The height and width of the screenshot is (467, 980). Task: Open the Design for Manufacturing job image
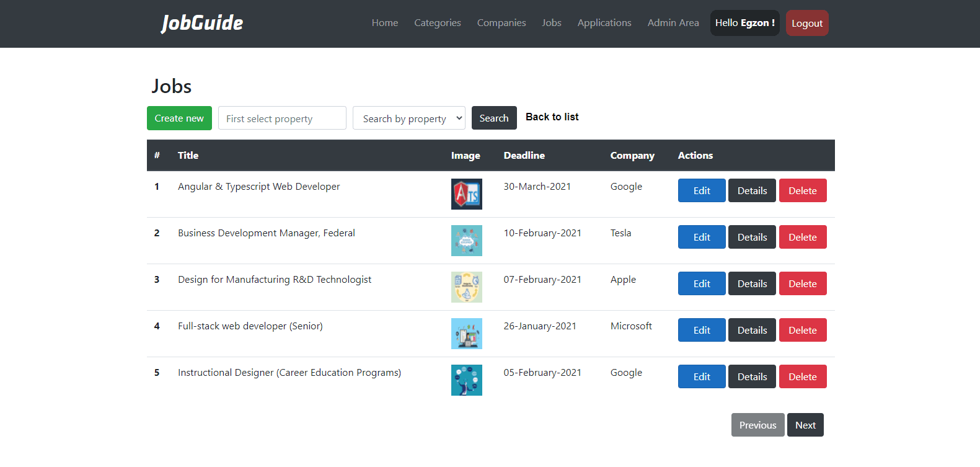coord(466,287)
